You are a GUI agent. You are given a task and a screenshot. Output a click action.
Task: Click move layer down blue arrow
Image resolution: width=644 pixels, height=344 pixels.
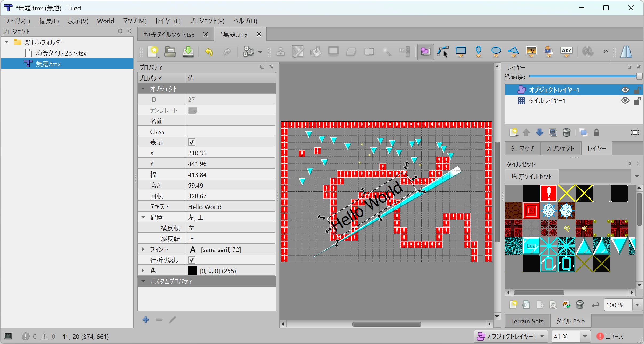pyautogui.click(x=540, y=132)
